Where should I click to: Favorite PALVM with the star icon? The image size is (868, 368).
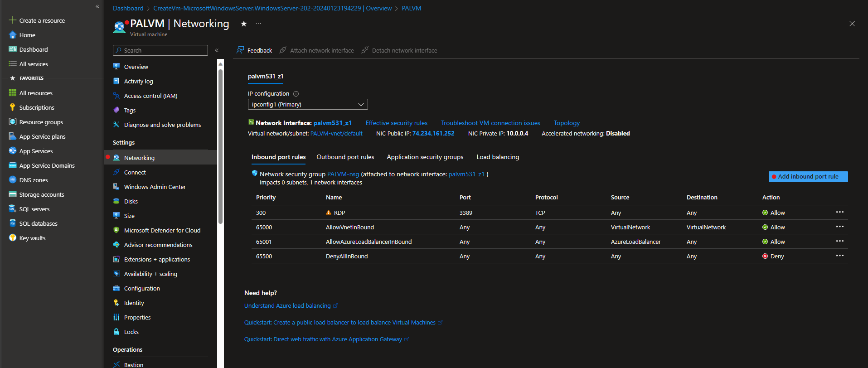tap(244, 24)
